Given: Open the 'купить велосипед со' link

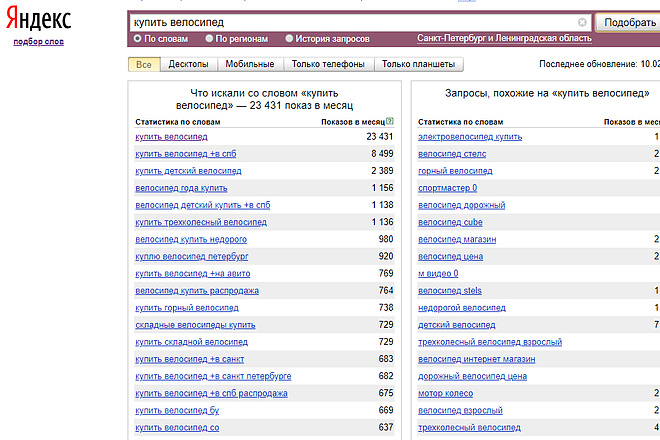Looking at the screenshot, I should coord(177,428).
